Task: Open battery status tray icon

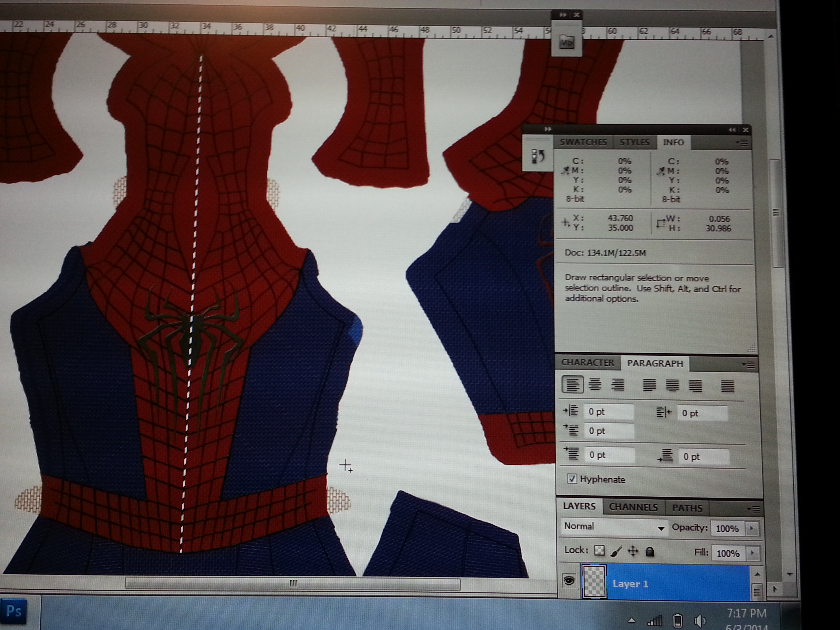Action: click(x=678, y=621)
